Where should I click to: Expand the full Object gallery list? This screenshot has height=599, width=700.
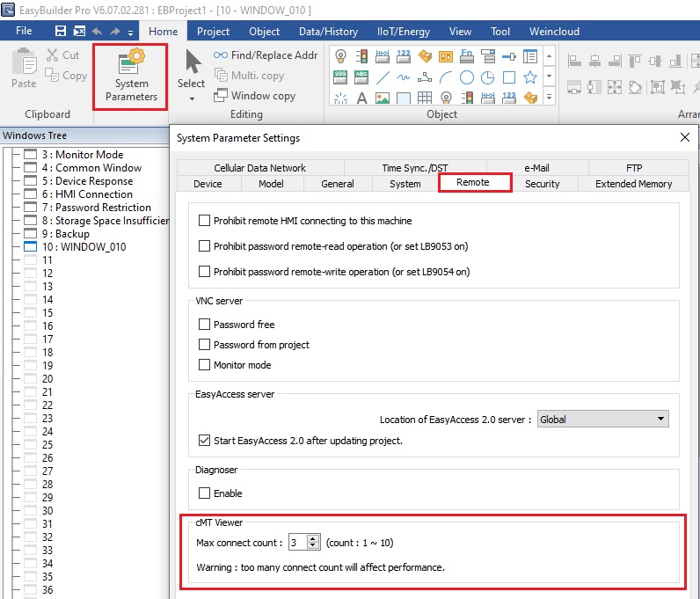click(549, 97)
